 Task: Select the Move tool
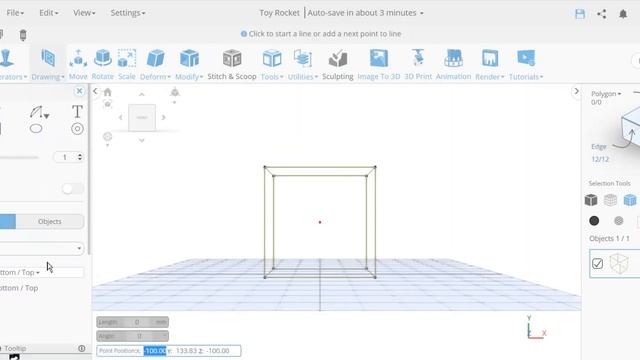pos(78,64)
